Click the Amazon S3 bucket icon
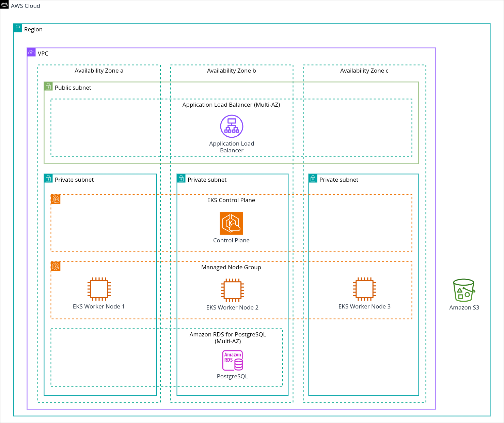The height and width of the screenshot is (423, 504). point(464,290)
